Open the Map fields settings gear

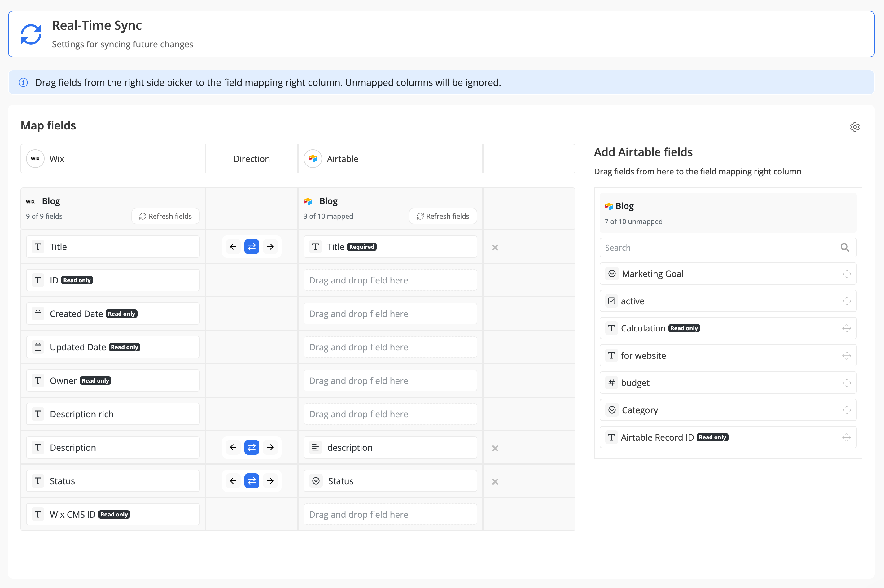(x=854, y=127)
